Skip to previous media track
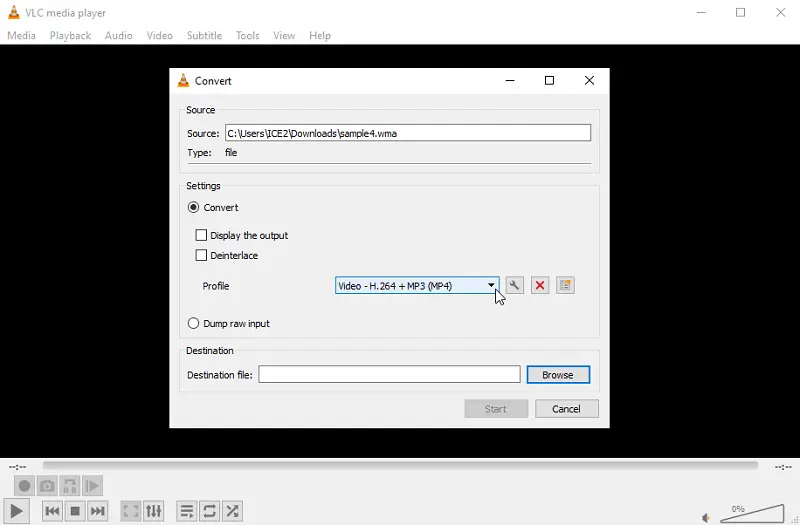The width and height of the screenshot is (800, 525). click(52, 511)
